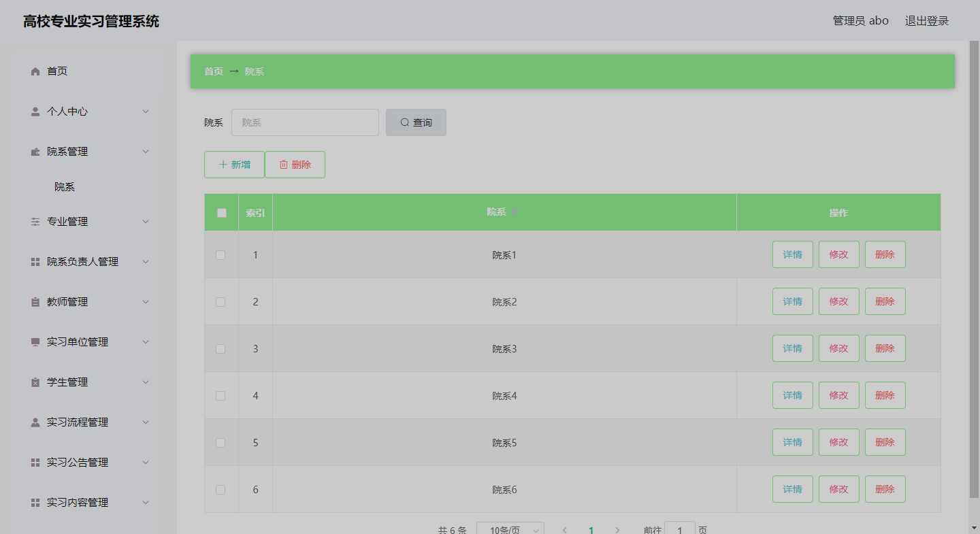Viewport: 980px width, 534px height.
Task: Click the 院系管理 sidebar icon
Action: (x=35, y=152)
